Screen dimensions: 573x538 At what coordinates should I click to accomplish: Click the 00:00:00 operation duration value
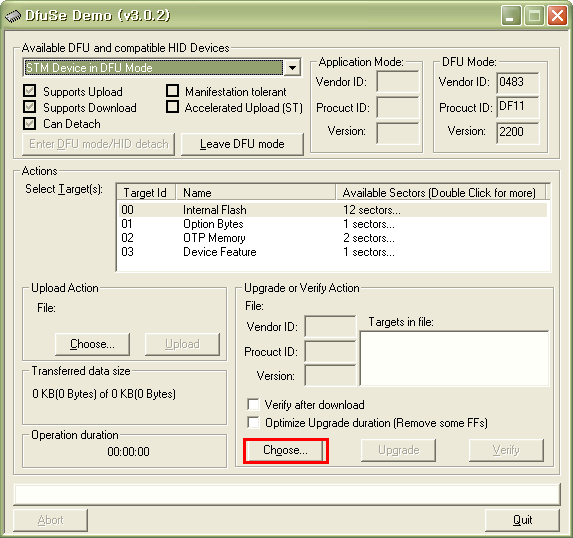(x=128, y=452)
